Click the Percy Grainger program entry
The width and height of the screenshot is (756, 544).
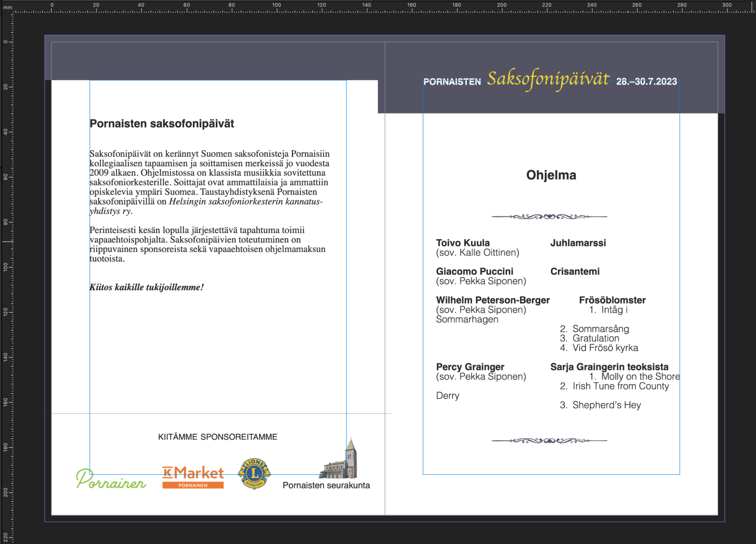[x=470, y=367]
